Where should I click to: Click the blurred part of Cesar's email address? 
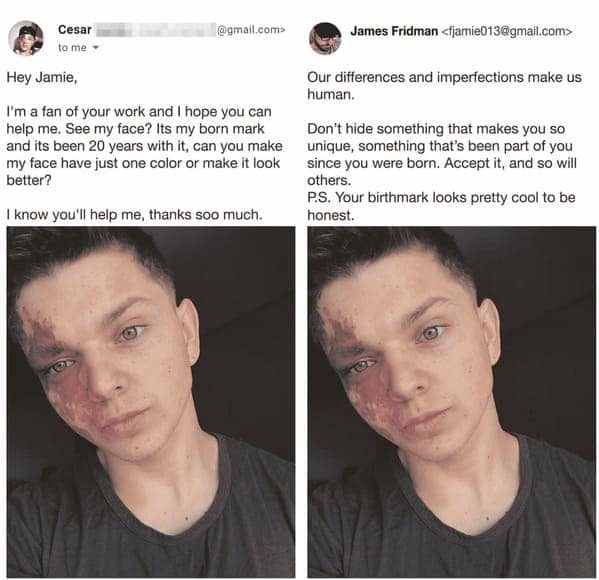point(155,29)
